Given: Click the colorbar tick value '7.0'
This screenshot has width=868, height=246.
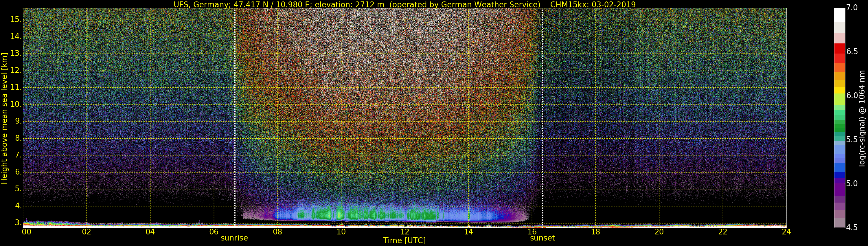Looking at the screenshot, I should click(x=852, y=8).
